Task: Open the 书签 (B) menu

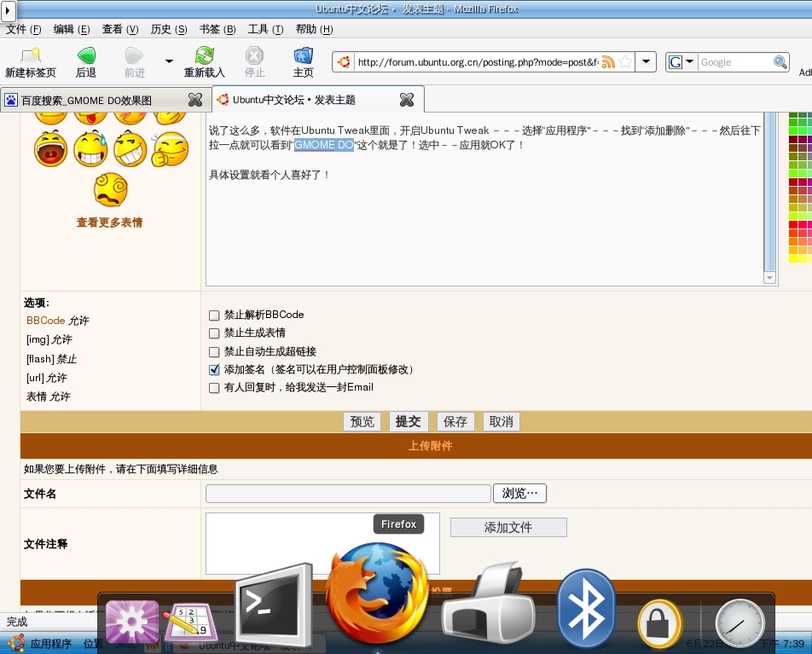Action: (217, 29)
